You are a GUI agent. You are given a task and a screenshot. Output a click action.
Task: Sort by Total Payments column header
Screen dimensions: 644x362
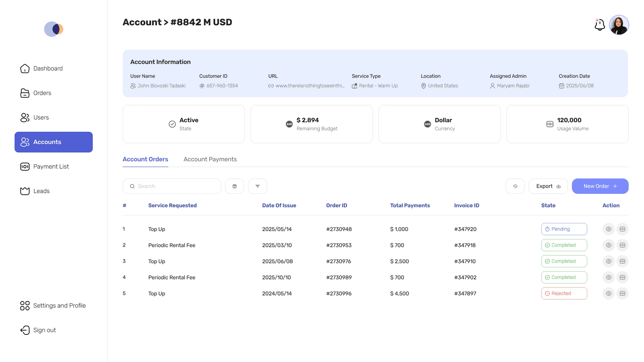410,205
